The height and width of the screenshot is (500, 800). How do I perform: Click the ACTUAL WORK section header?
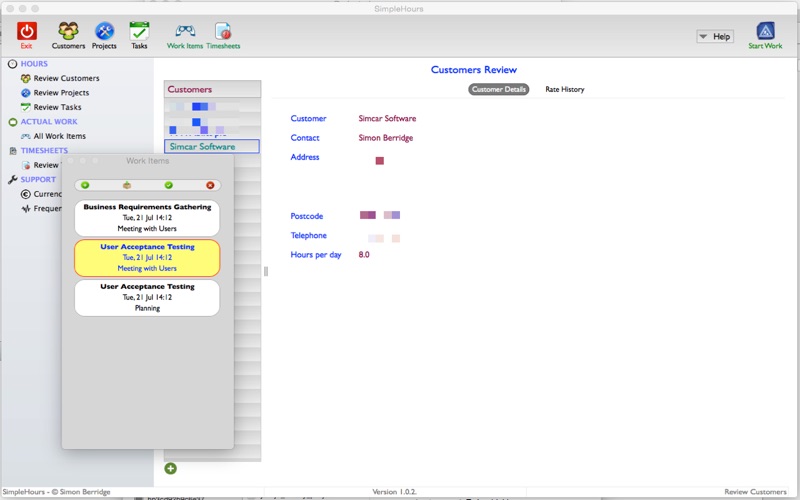pyautogui.click(x=49, y=121)
